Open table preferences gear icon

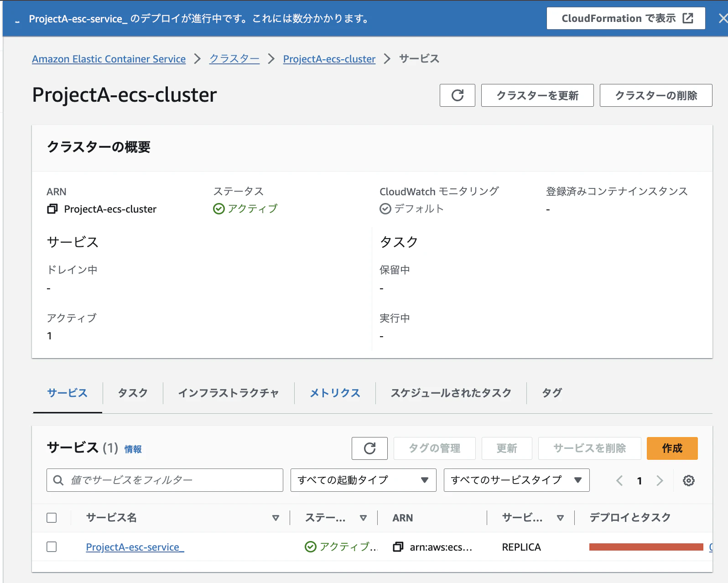tap(689, 480)
